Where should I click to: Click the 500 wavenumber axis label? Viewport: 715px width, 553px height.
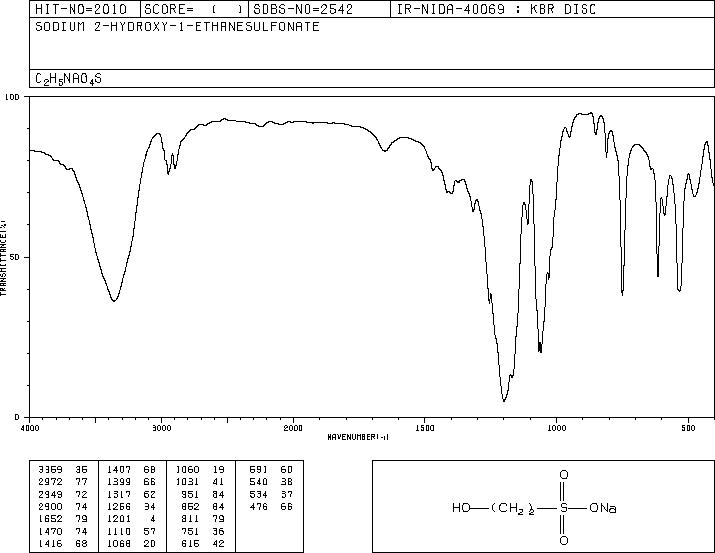[x=688, y=428]
